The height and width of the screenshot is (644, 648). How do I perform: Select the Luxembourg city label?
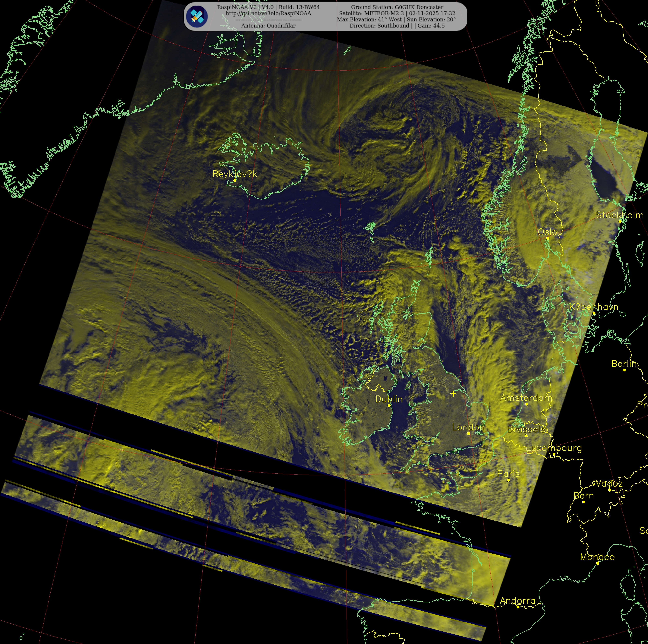pyautogui.click(x=554, y=448)
